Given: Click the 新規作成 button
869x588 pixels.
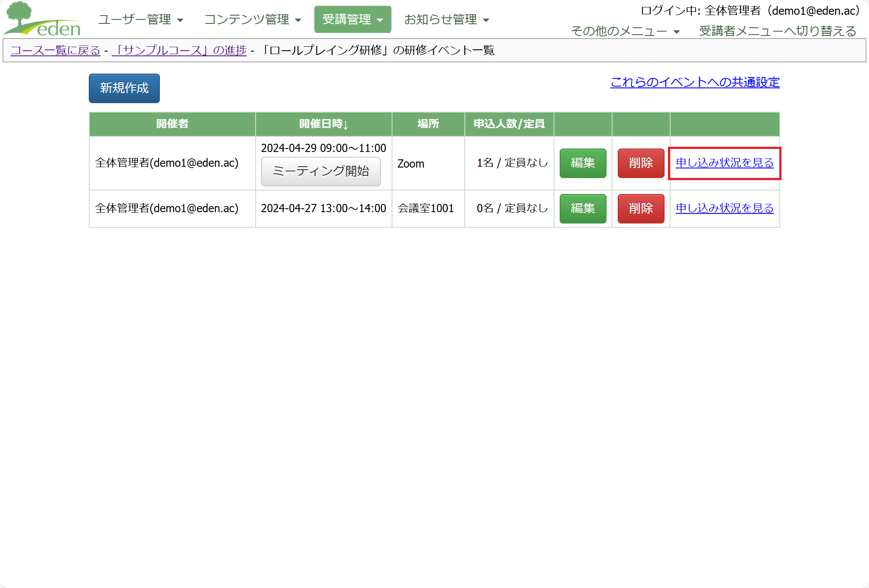Looking at the screenshot, I should (124, 88).
